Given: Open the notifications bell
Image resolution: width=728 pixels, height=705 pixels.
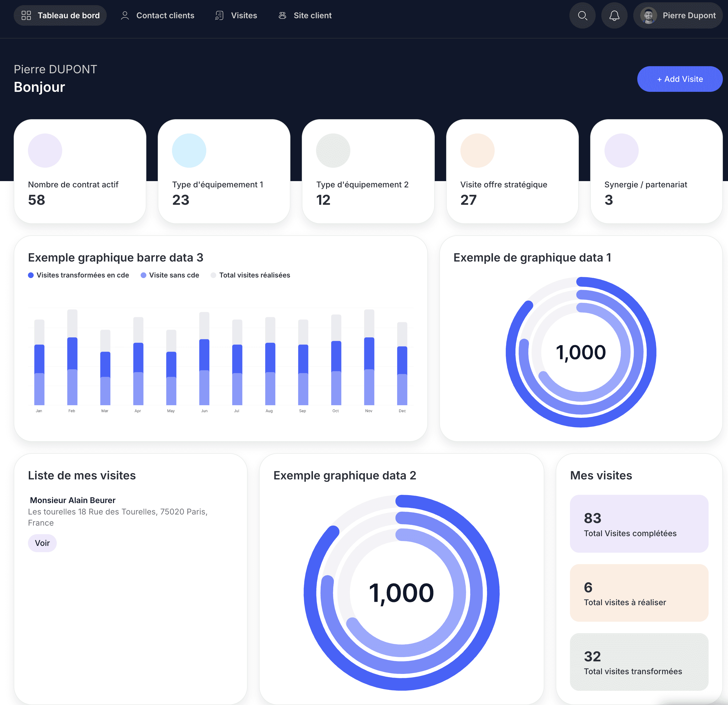Looking at the screenshot, I should (x=614, y=16).
